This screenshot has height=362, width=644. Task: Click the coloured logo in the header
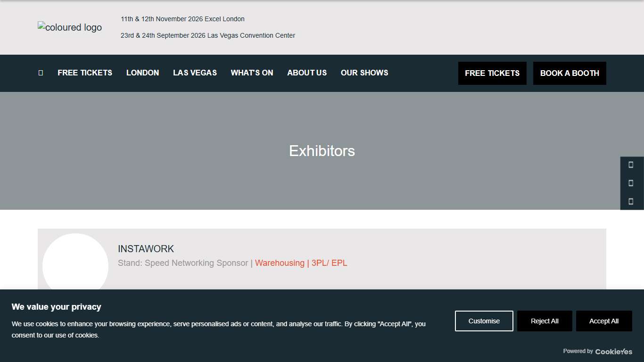69,27
